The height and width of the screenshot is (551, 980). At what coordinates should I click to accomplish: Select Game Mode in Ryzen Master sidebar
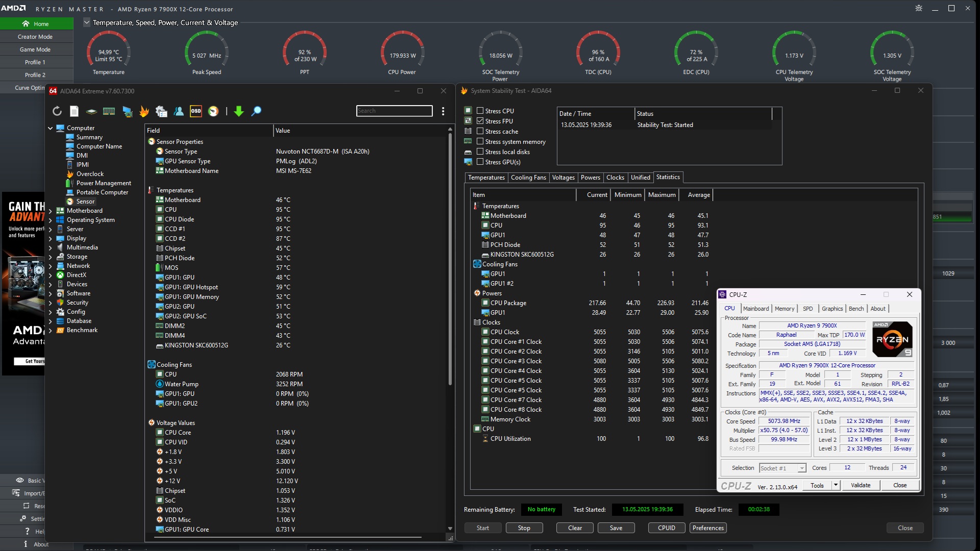35,49
